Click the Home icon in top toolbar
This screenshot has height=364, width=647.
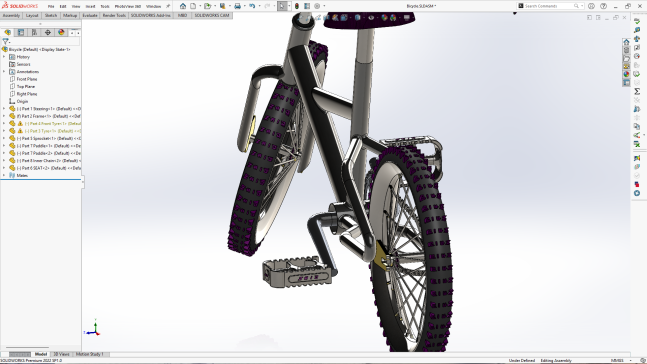(x=183, y=6)
